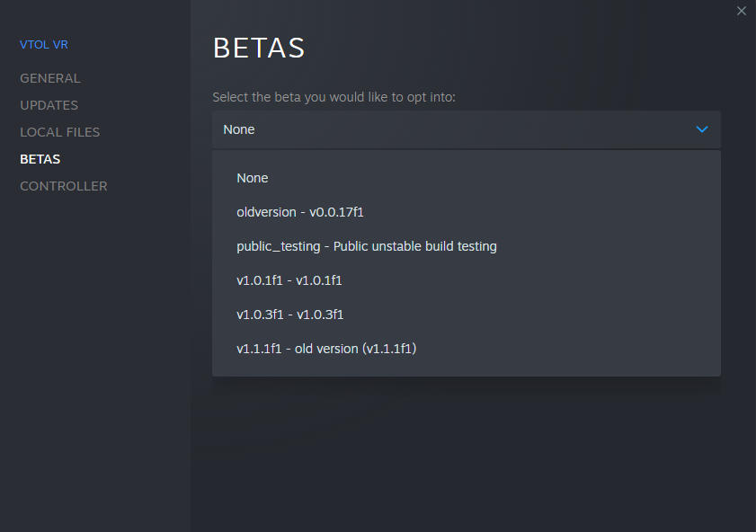The width and height of the screenshot is (756, 532).
Task: Open the CONTROLLER settings tab
Action: 64,186
